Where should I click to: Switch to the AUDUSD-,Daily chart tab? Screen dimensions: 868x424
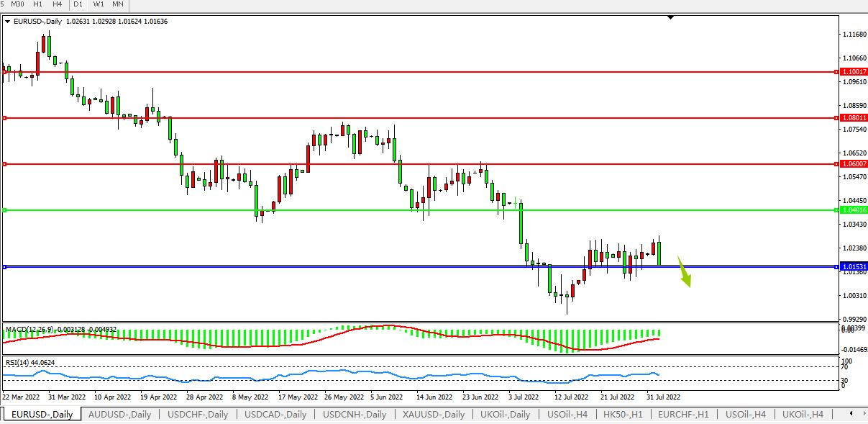point(119,415)
